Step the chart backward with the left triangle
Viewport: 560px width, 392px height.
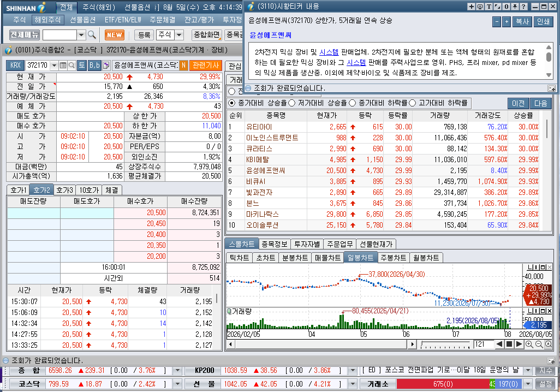(499, 344)
